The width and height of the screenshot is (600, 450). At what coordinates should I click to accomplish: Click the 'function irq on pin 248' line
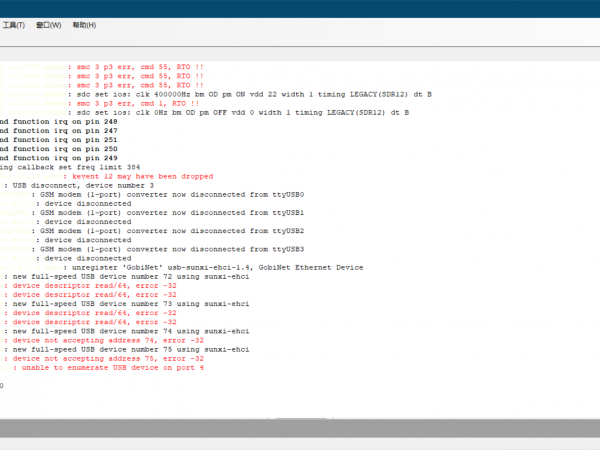(x=60, y=121)
